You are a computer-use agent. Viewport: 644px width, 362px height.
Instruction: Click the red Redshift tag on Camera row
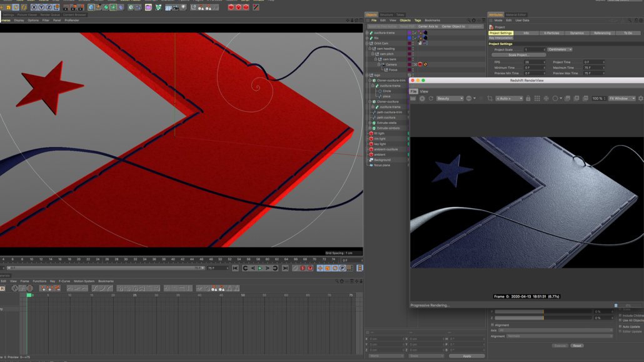(x=420, y=64)
